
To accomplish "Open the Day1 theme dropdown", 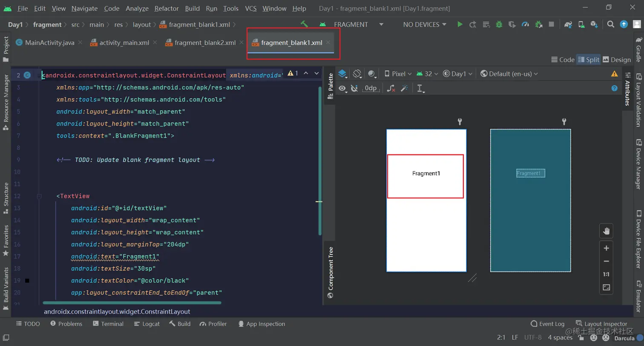I will pyautogui.click(x=458, y=74).
